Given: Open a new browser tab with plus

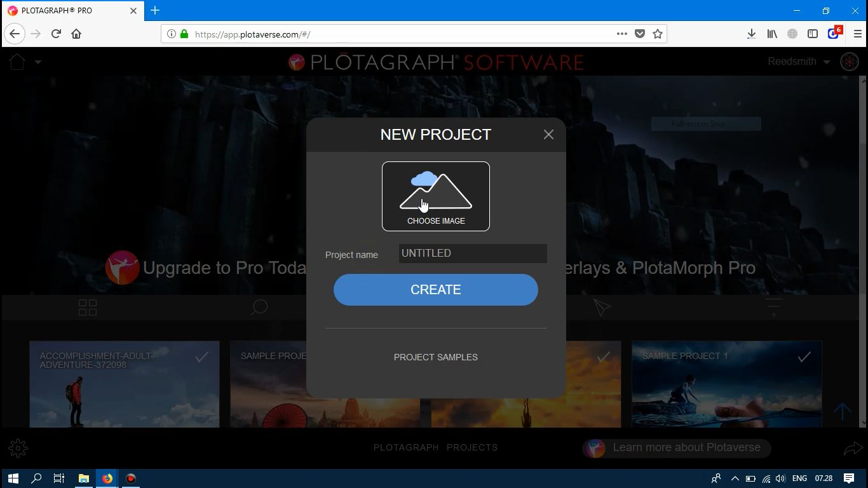Looking at the screenshot, I should (x=155, y=11).
